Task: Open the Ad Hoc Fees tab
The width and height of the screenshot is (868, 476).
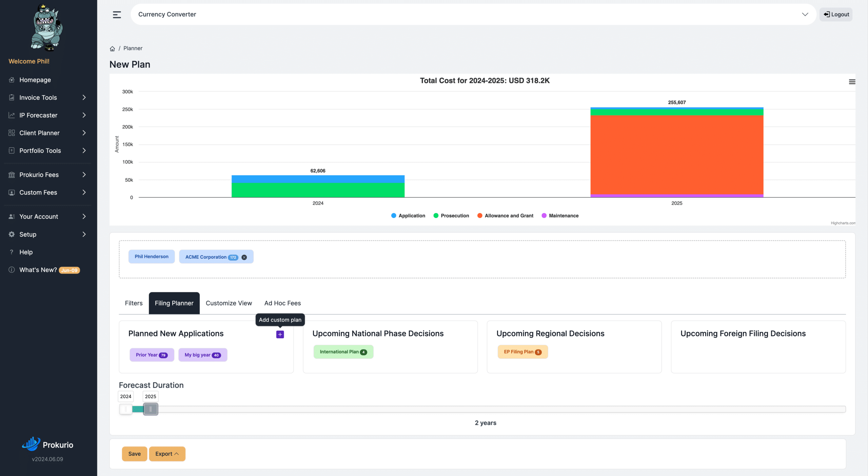Action: pyautogui.click(x=282, y=303)
